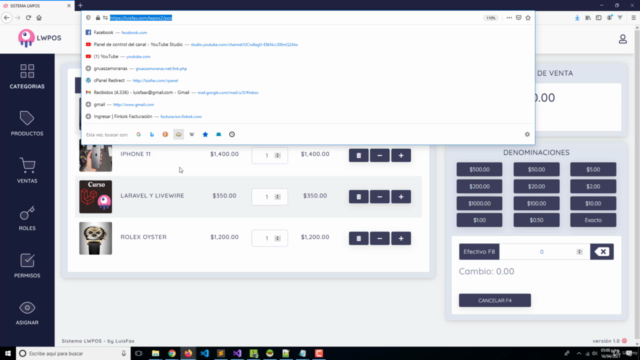Image resolution: width=640 pixels, height=360 pixels.
Task: Open a new browser tab
Action: [x=80, y=5]
